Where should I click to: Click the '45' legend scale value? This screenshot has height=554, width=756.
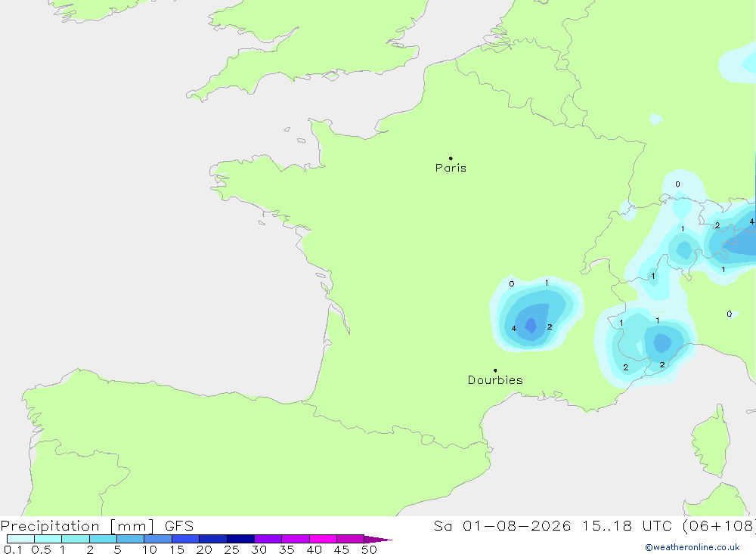coord(342,549)
